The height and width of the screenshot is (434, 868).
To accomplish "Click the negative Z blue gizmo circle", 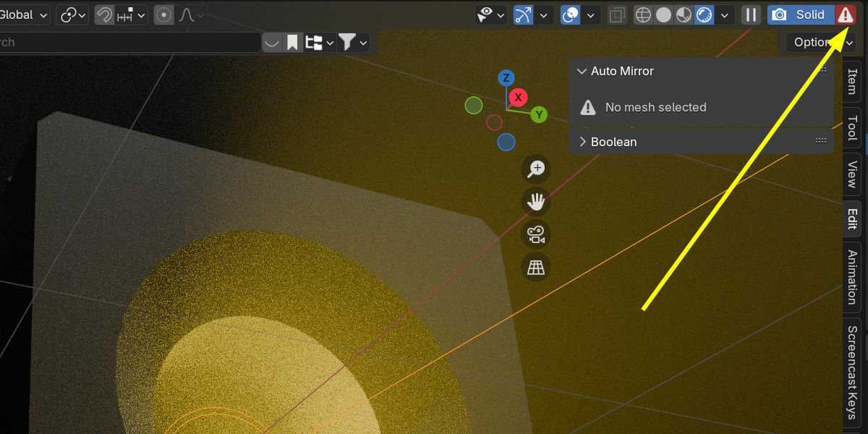I will (506, 142).
